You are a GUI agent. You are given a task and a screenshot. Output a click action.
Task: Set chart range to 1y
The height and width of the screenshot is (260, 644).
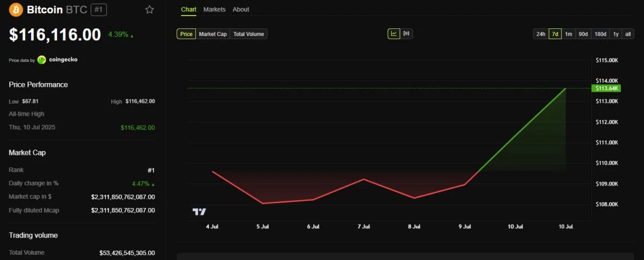(616, 34)
